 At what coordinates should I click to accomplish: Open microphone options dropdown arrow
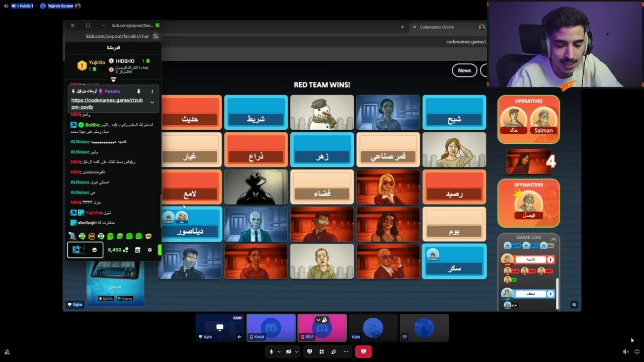tap(279, 352)
